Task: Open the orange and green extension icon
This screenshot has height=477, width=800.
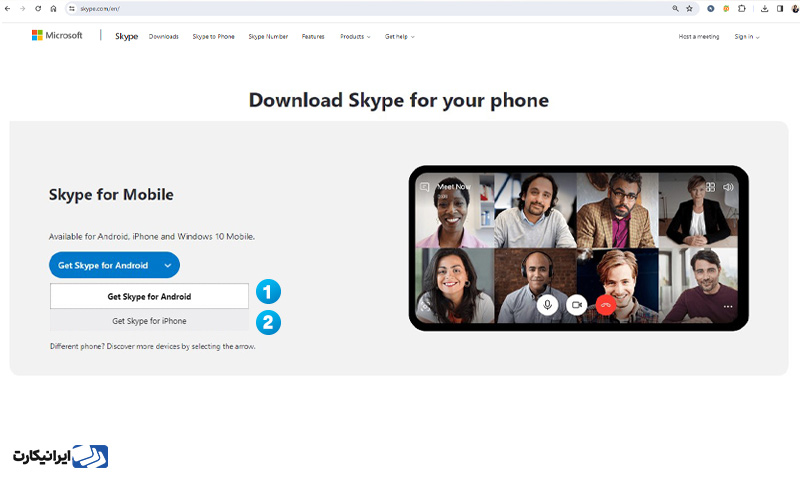Action: (x=726, y=9)
